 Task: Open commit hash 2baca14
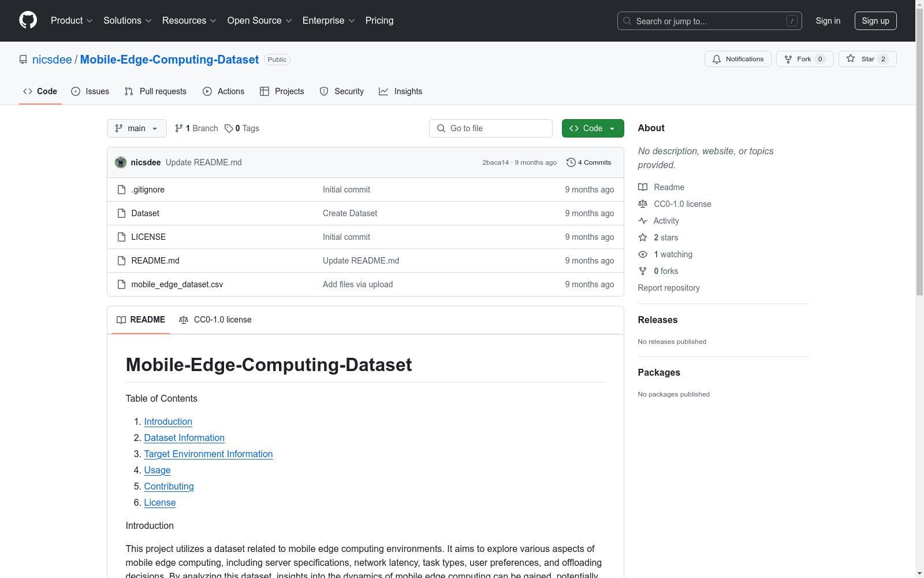tap(495, 162)
